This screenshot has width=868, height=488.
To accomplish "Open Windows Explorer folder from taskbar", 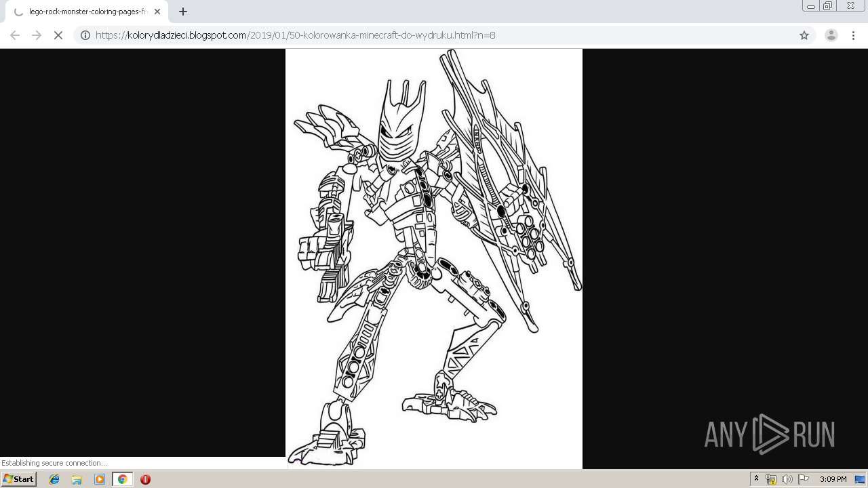I will (77, 479).
